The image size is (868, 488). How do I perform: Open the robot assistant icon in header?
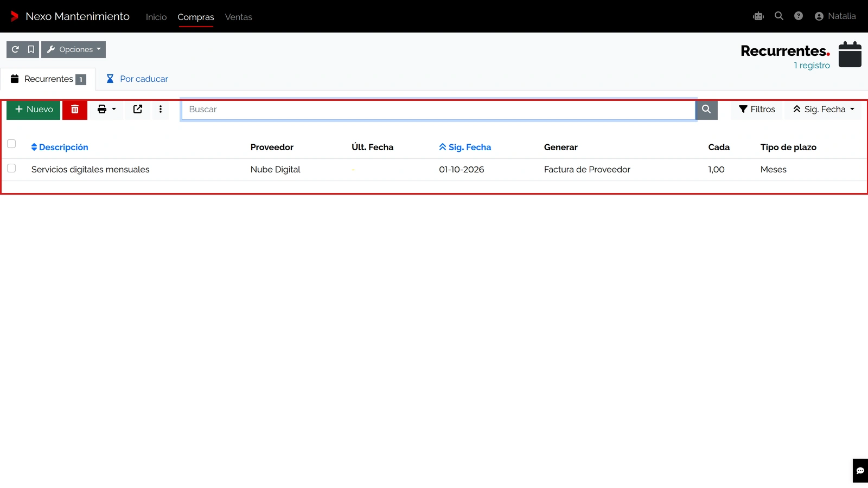pos(758,16)
